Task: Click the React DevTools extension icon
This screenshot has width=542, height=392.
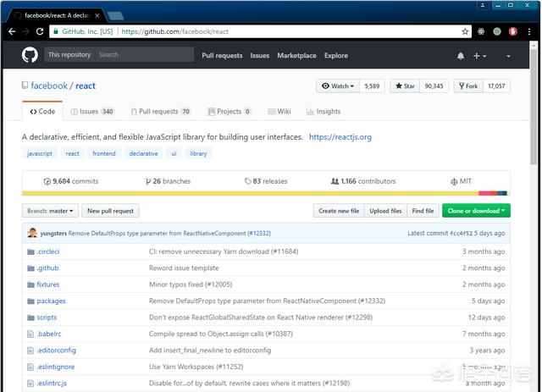Action: coord(481,31)
